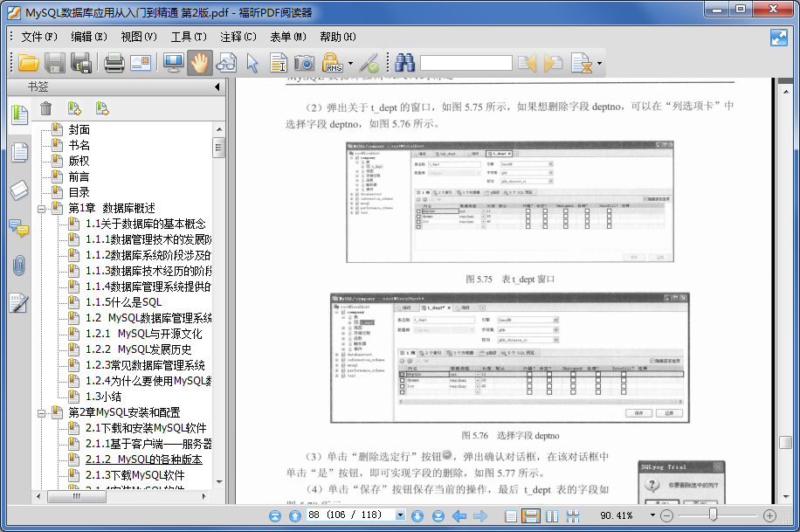The width and height of the screenshot is (800, 532).
Task: Click the Save icon
Action: click(55, 63)
